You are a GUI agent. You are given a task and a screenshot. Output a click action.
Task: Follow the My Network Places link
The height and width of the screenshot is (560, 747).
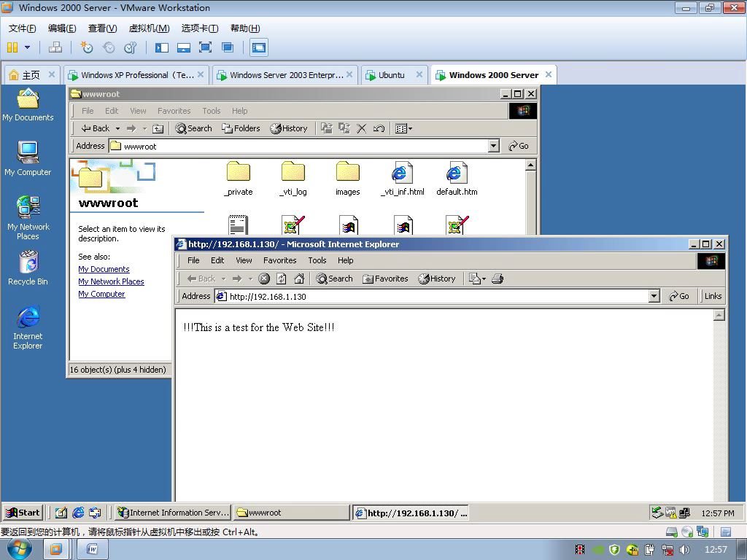point(111,281)
